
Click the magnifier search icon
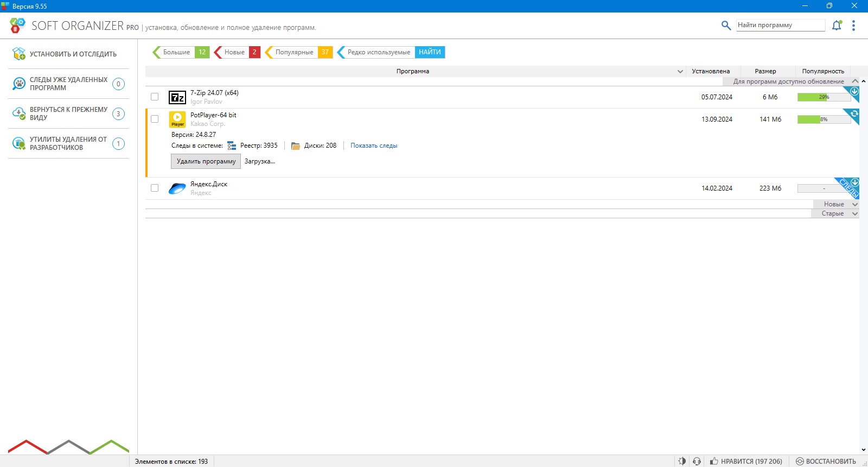point(726,25)
